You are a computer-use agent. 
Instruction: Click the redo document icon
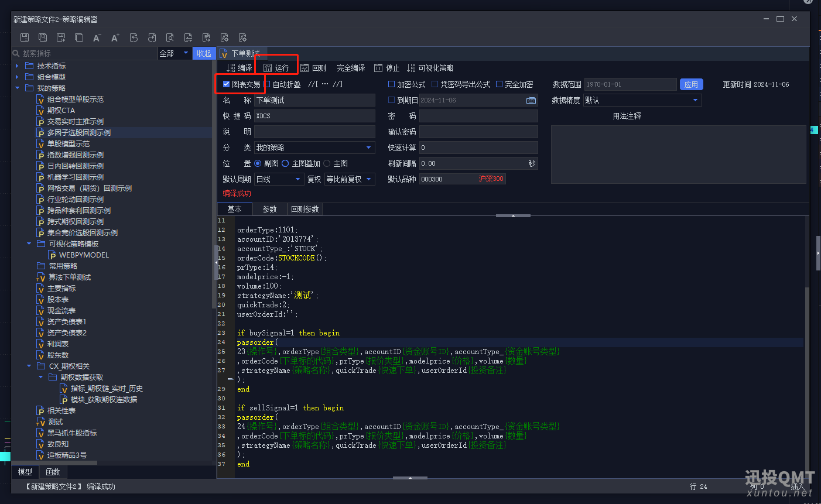coord(152,37)
